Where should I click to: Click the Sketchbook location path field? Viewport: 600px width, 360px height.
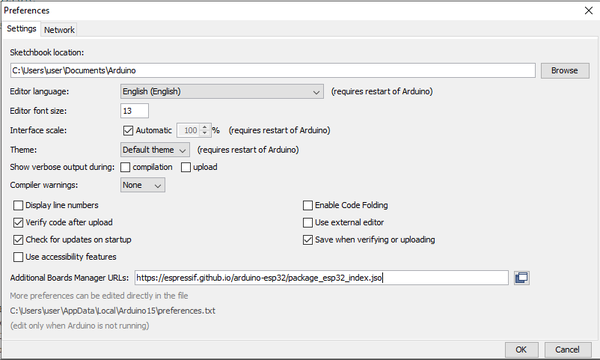273,70
